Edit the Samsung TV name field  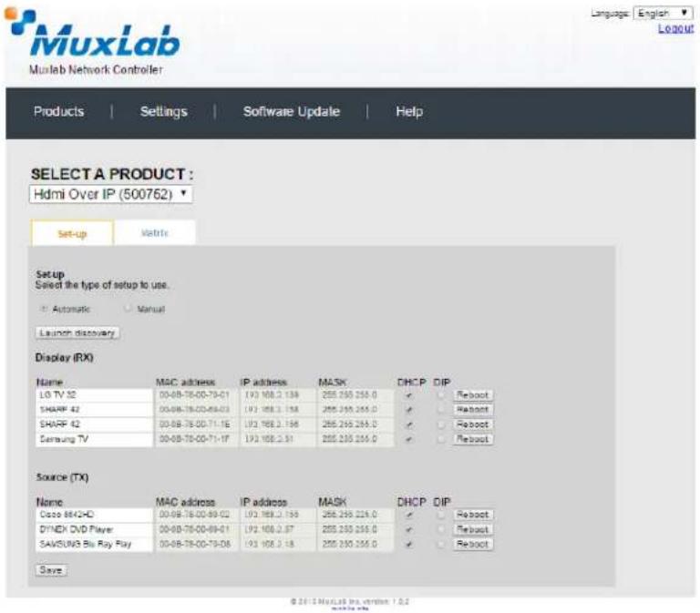click(x=94, y=439)
